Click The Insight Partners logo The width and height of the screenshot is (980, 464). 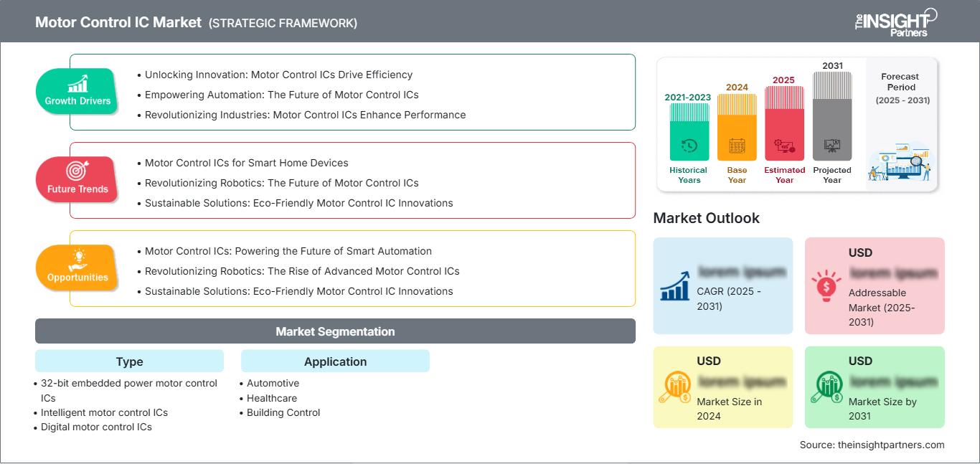point(895,22)
